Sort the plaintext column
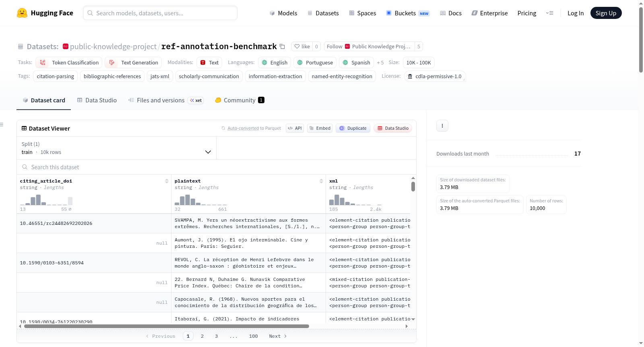Screen dimensions: 644x347 tap(321, 181)
